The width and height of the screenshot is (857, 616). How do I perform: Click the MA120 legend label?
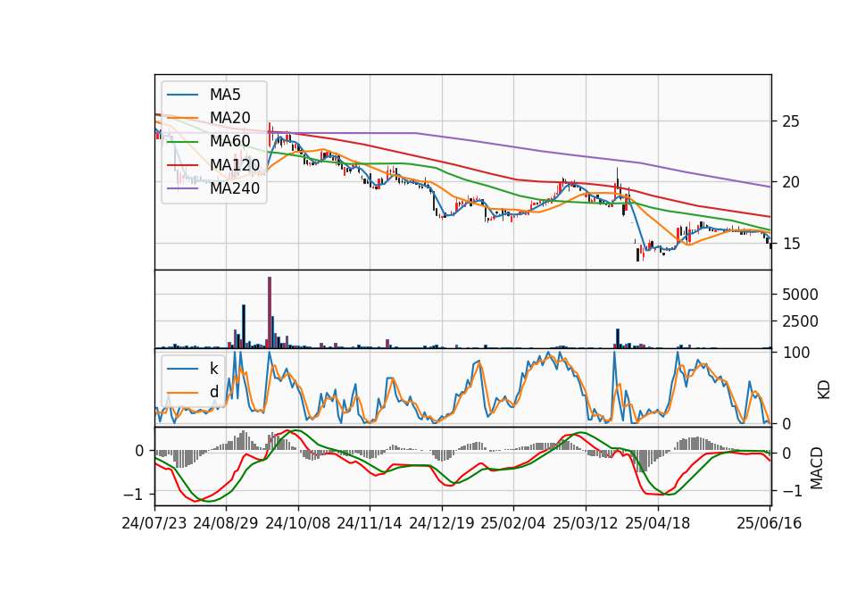[x=235, y=164]
